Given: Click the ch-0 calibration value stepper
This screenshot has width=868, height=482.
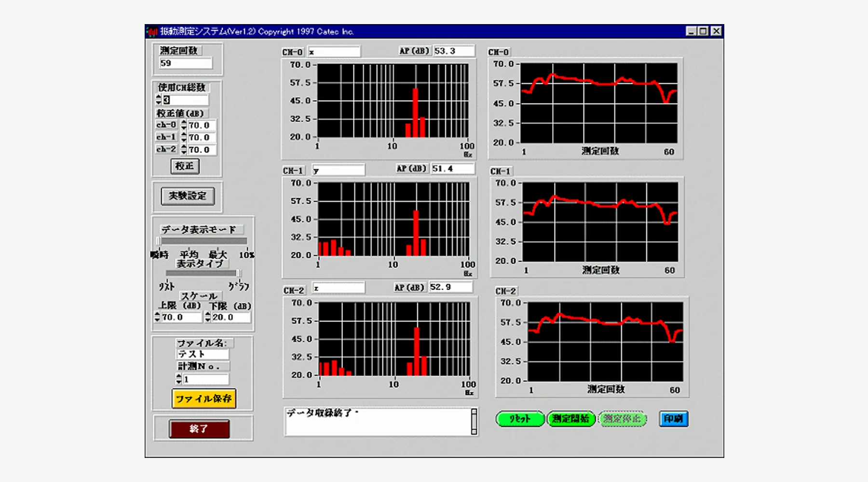Looking at the screenshot, I should tap(184, 125).
